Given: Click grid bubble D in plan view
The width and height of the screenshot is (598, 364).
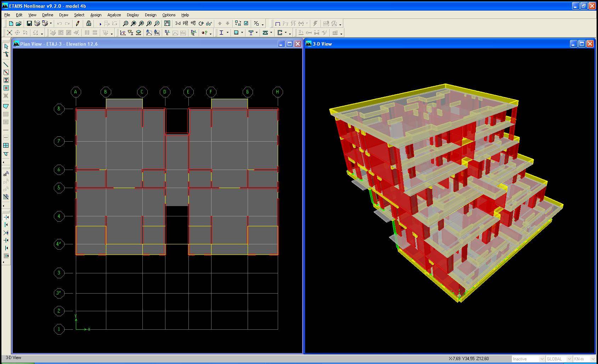Looking at the screenshot, I should pos(165,92).
